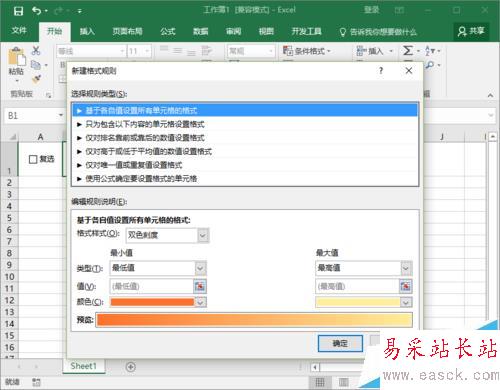
Task: Open the Quick Access Toolbar customize arrow
Action: [80, 11]
